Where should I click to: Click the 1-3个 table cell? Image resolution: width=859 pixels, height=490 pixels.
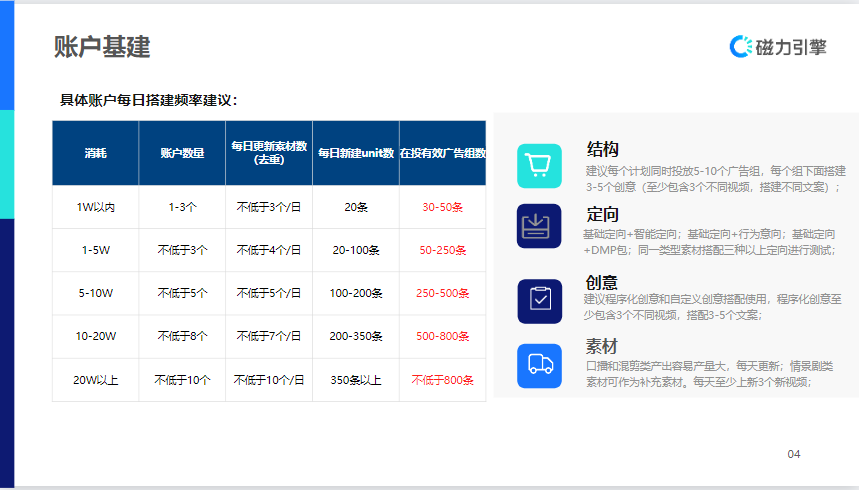click(182, 207)
